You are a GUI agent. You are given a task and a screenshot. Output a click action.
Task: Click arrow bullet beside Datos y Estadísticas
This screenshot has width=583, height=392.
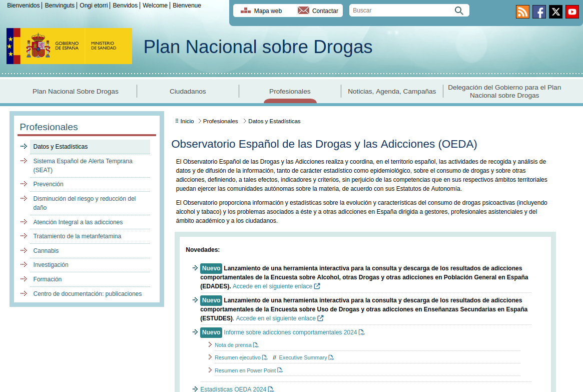[x=24, y=146]
